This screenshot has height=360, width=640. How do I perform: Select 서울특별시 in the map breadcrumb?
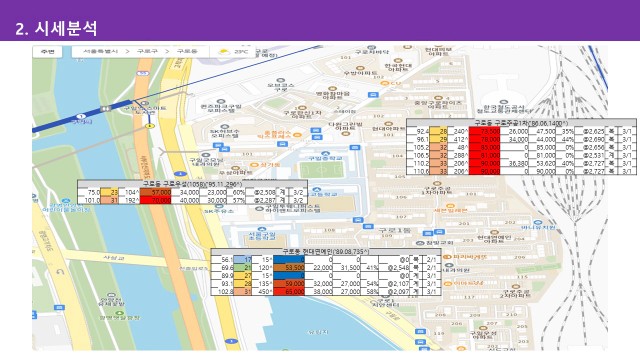(100, 51)
